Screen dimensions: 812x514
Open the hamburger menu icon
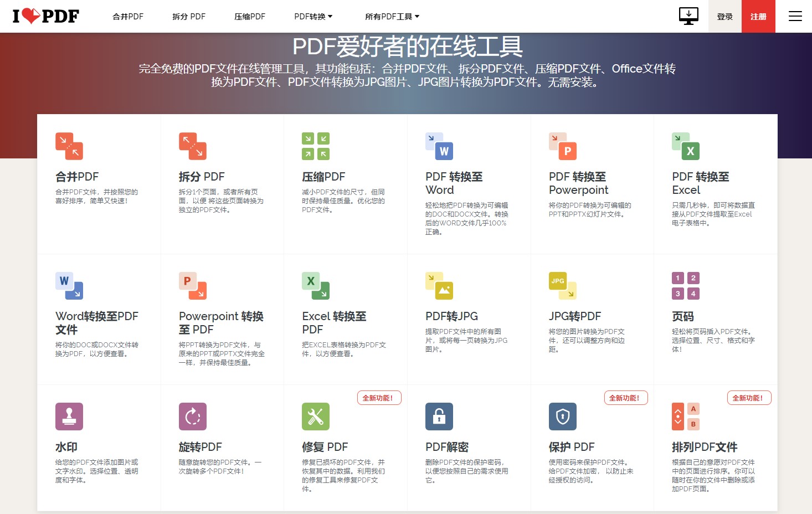[x=795, y=16]
